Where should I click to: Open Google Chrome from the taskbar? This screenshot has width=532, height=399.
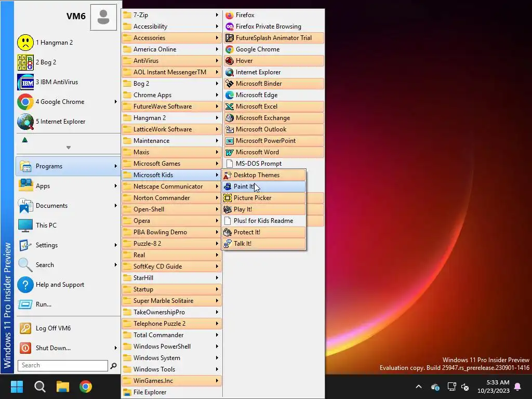click(86, 387)
